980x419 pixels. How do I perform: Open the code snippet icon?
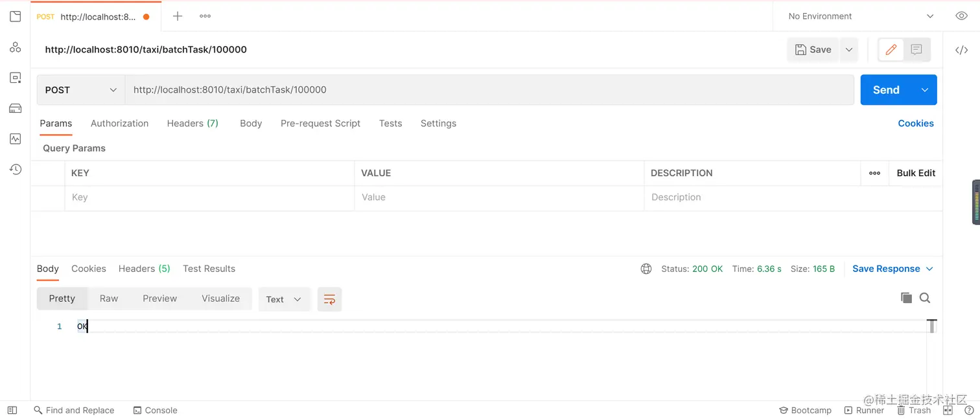click(x=962, y=50)
